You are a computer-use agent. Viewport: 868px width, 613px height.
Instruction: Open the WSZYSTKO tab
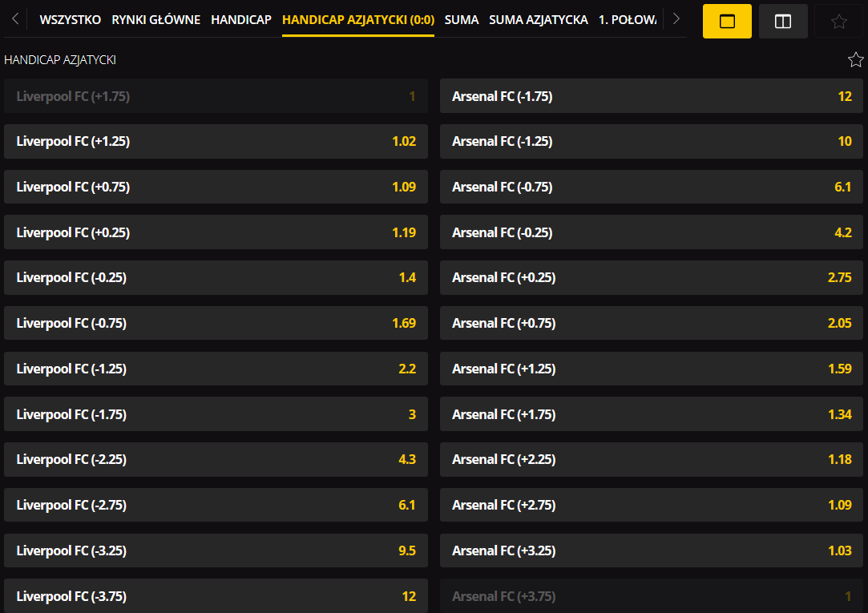click(71, 20)
